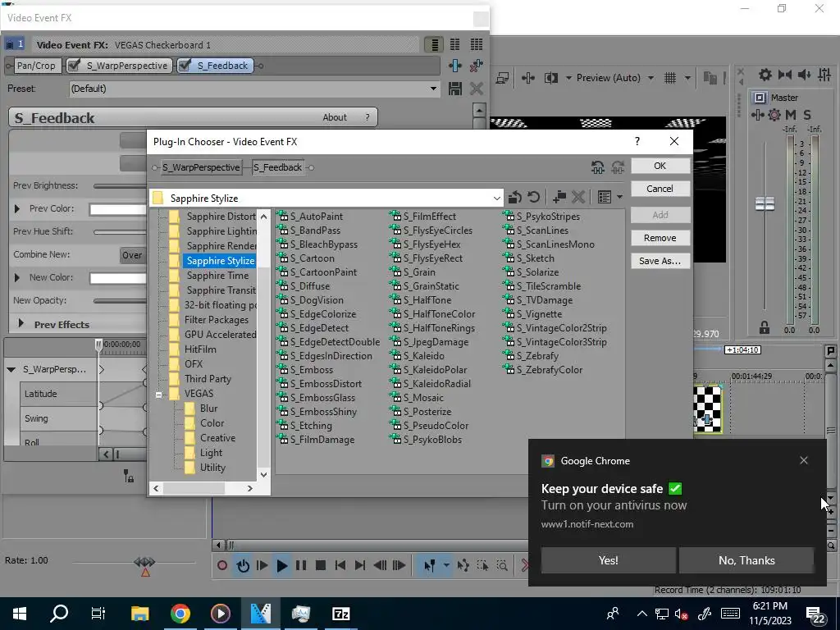Screen dimensions: 840x630
Task: Open 7-Zip from the taskbar
Action: [x=340, y=614]
